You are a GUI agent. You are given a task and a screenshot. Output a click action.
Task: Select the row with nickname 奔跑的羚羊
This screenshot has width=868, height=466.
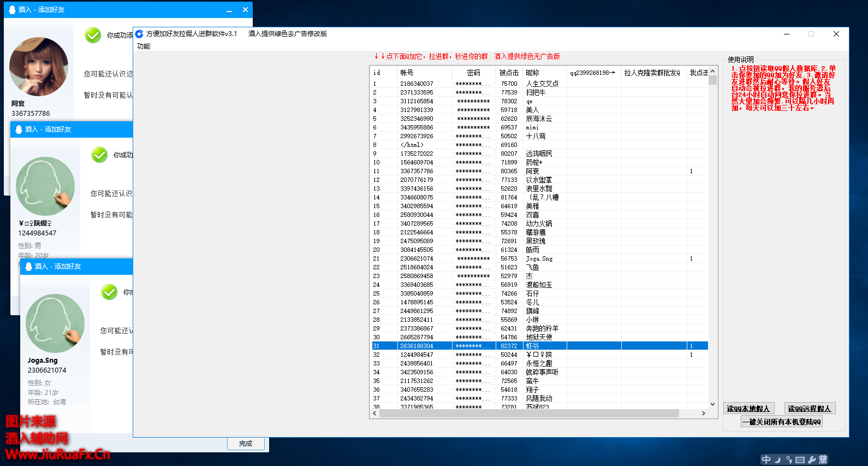pos(539,328)
